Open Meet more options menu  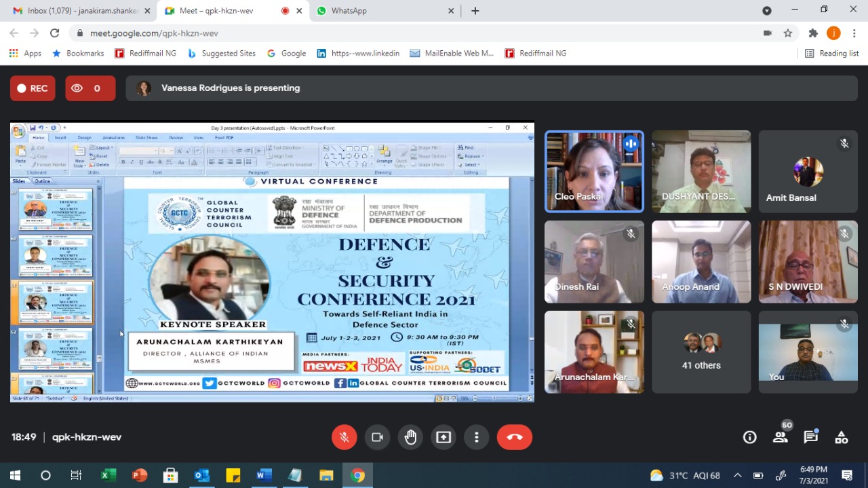477,438
